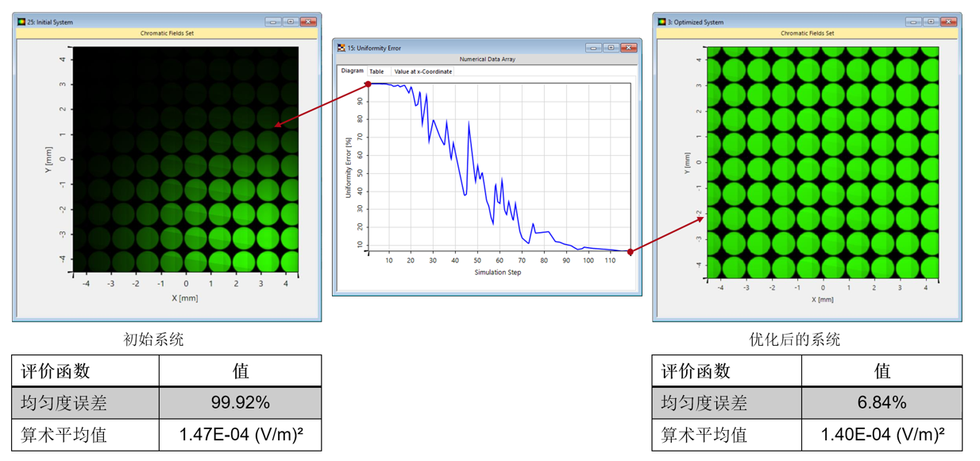The image size is (980, 461).
Task: Close the Initial System window
Action: click(309, 21)
